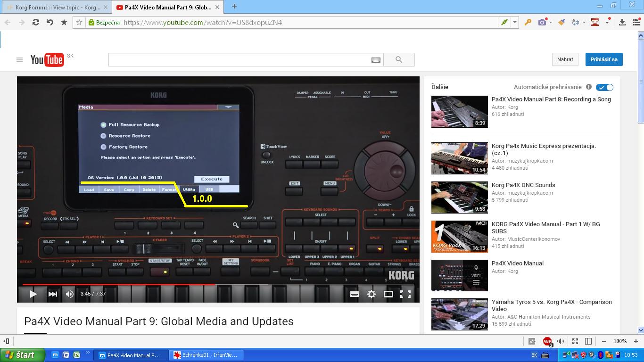Open the Windows Štart menu

tap(23, 355)
